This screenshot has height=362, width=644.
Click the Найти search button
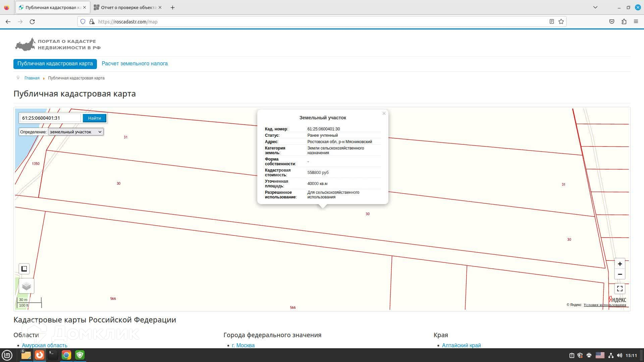coord(94,118)
